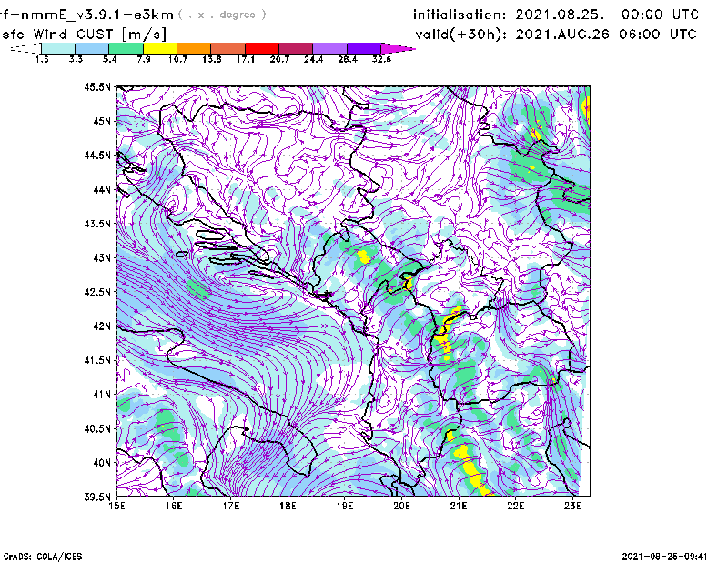Click the 20E longitude label
This screenshot has width=728, height=562.
401,506
